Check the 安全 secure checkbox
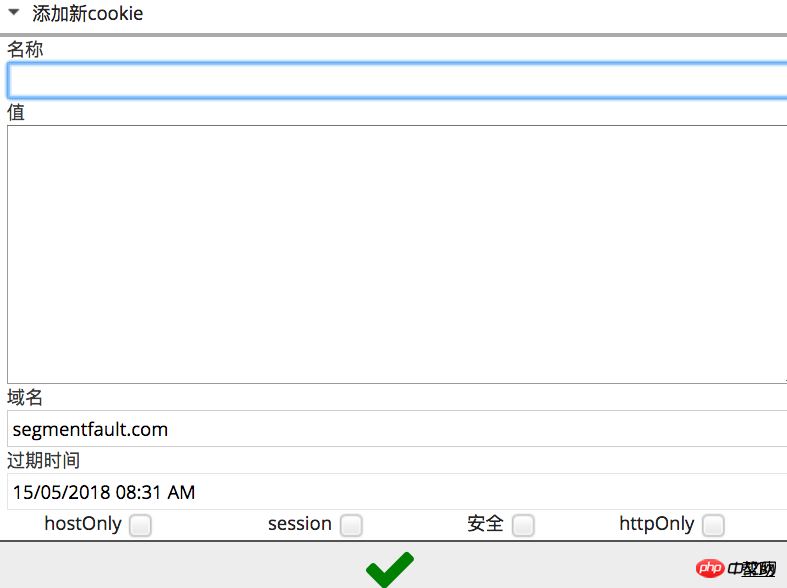This screenshot has height=588, width=787. click(523, 525)
